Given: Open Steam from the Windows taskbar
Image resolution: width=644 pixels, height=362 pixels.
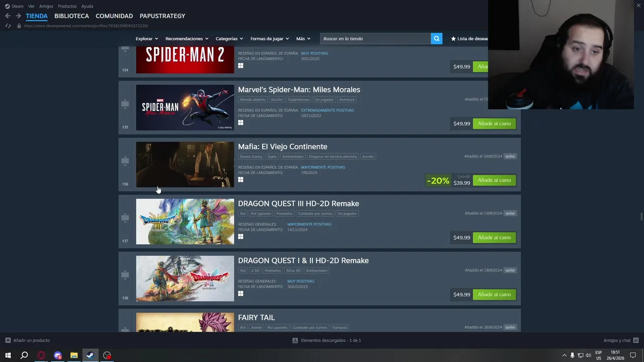Looking at the screenshot, I should (90, 355).
